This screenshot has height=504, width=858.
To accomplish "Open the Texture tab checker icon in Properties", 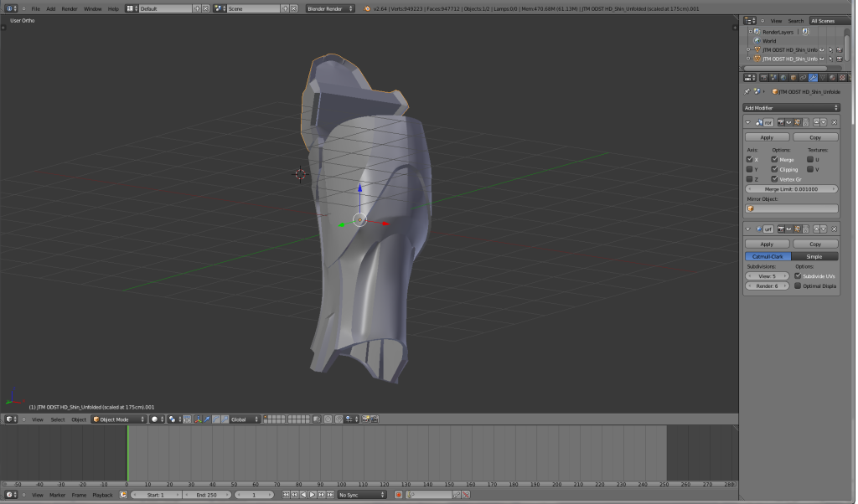I will click(843, 78).
